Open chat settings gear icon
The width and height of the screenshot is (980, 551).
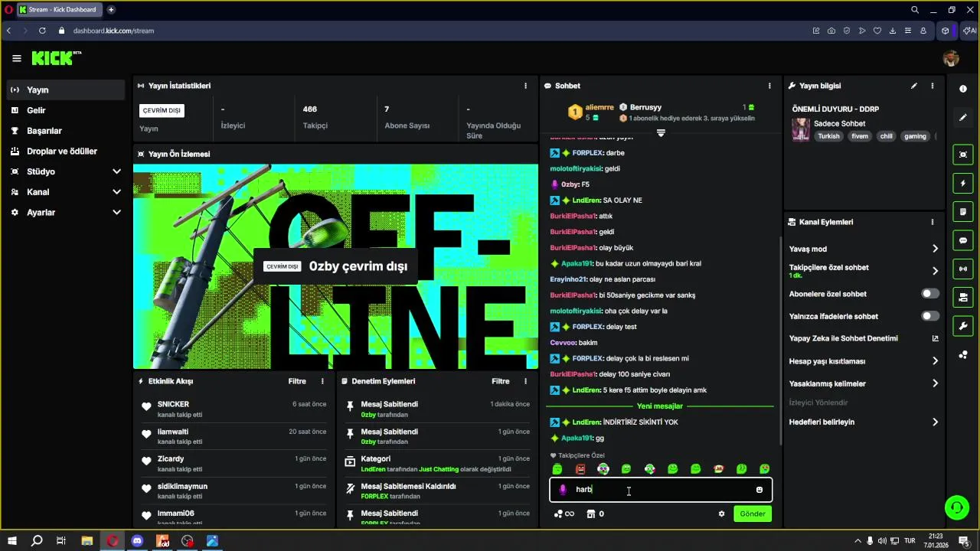(721, 514)
